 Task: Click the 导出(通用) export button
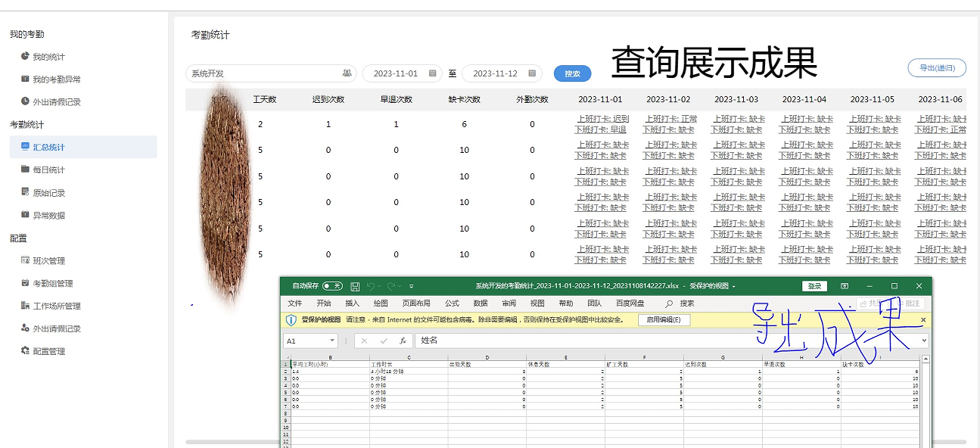[937, 68]
